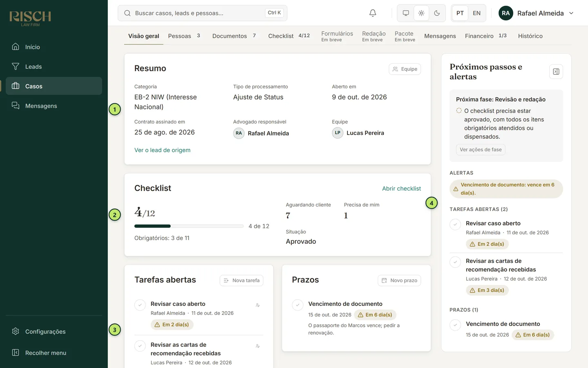
Task: Tick Vencimento de documento under PRAZOS (1) in right panel
Action: 455,325
